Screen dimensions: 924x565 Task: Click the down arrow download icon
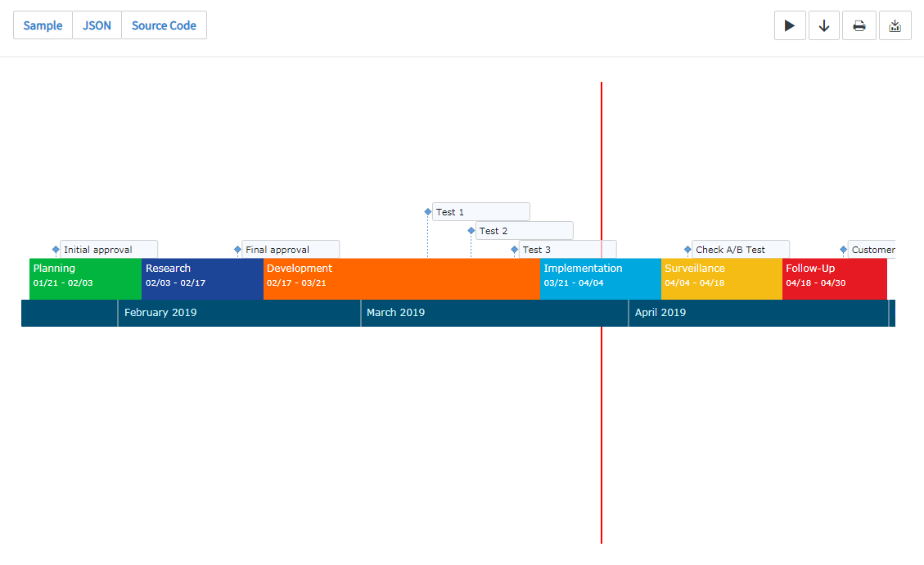pos(824,25)
